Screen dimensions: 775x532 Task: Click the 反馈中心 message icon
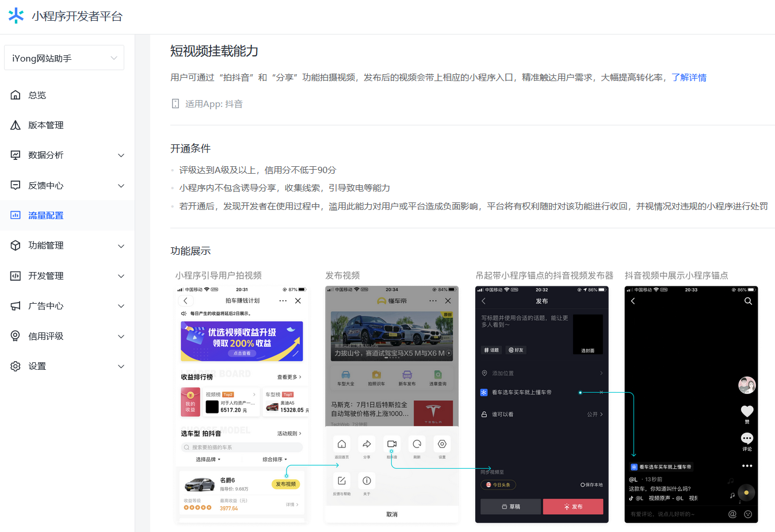tap(16, 185)
